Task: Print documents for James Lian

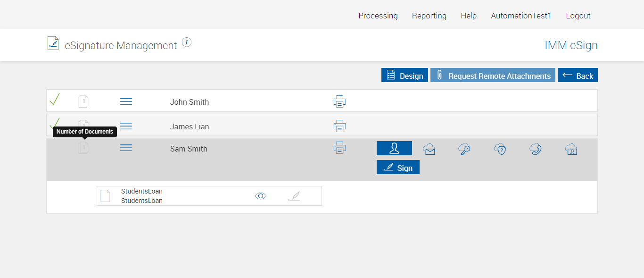Action: tap(339, 126)
